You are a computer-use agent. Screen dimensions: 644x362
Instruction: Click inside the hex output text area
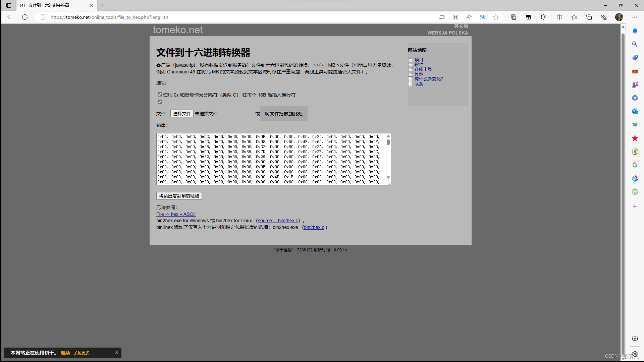click(x=268, y=159)
